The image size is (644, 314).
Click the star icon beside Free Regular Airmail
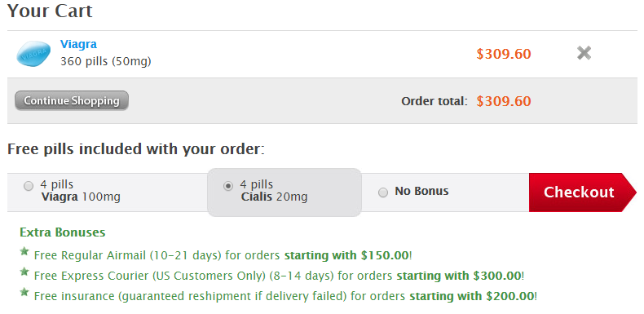[24, 251]
